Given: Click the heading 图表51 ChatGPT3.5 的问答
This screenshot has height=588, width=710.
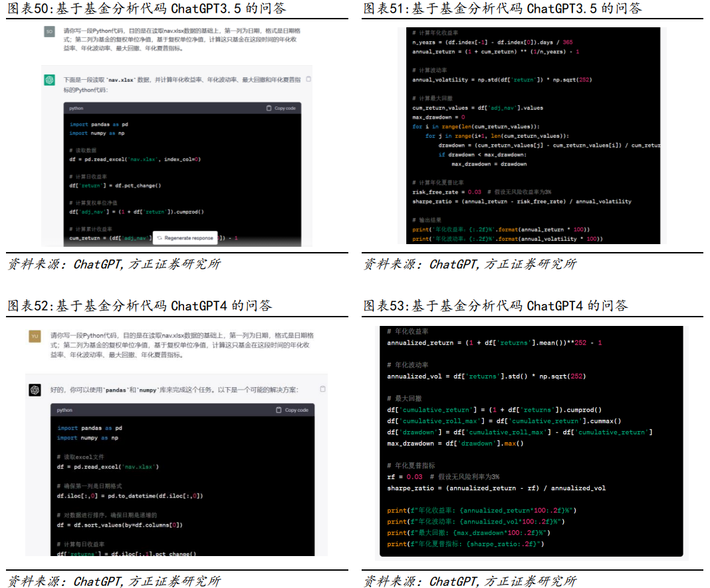Looking at the screenshot, I should coord(503,8).
